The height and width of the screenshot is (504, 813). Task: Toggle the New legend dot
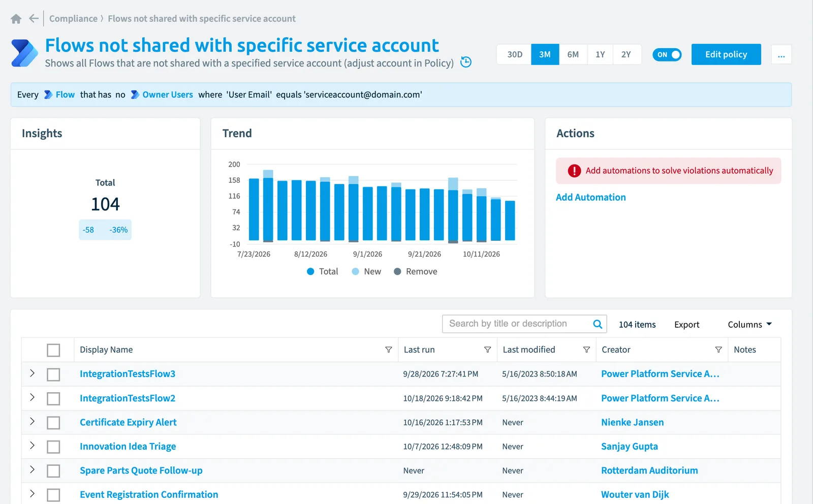356,271
